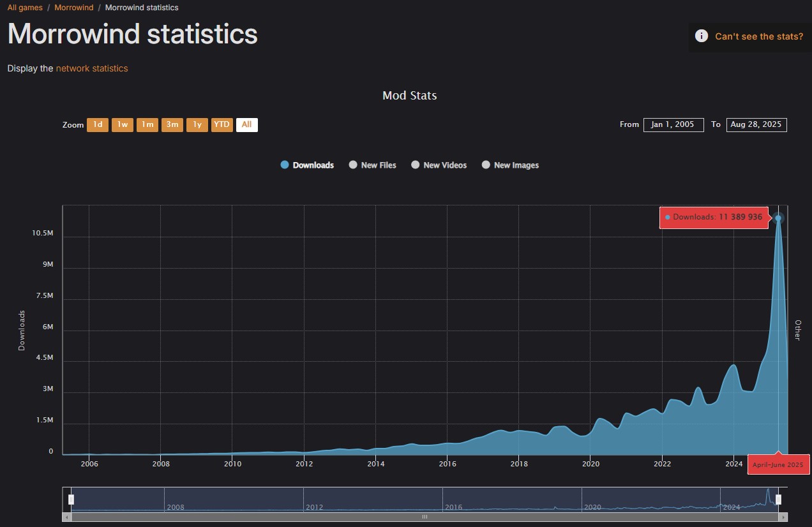Click the Downloads: 11 389 936 tooltip
Viewport: 812px width, 527px height.
(714, 218)
